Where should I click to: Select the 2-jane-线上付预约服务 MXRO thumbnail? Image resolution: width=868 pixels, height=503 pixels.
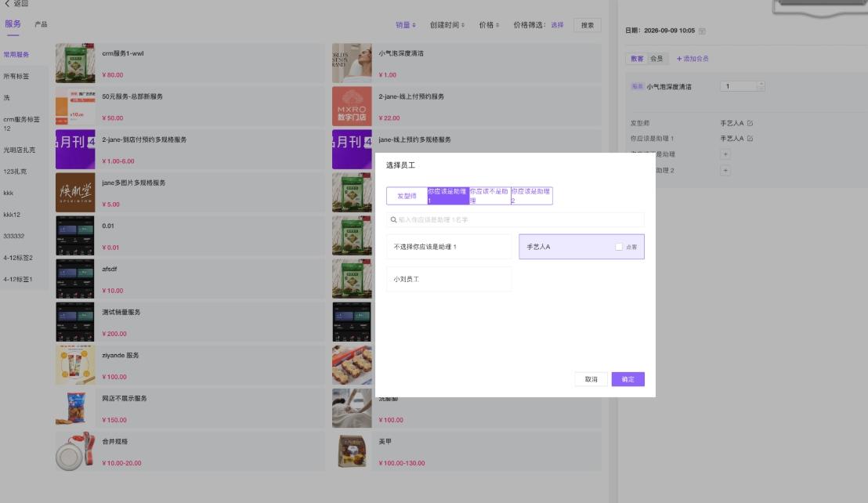(352, 107)
